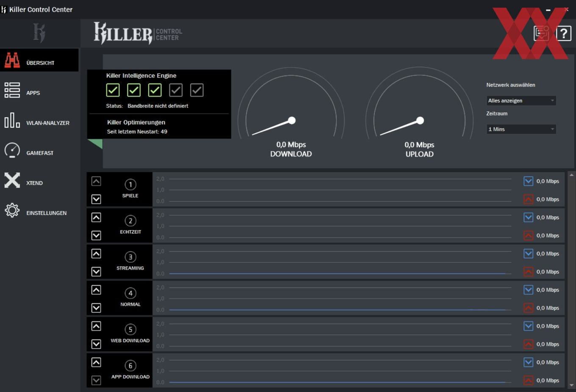Image resolution: width=576 pixels, height=392 pixels.
Task: Select the Übersicht menu label
Action: click(x=40, y=63)
